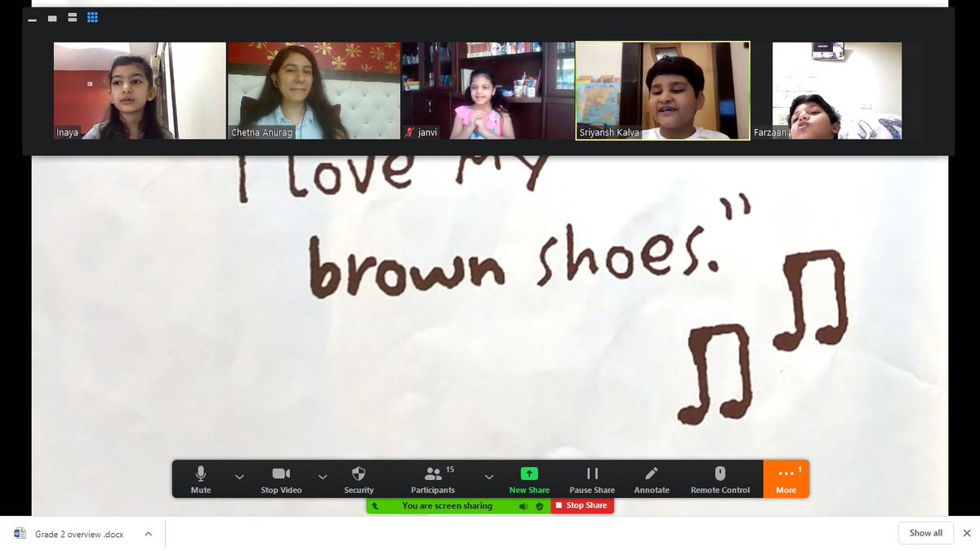Image resolution: width=980 pixels, height=551 pixels.
Task: Open the Security shield menu
Action: click(359, 479)
